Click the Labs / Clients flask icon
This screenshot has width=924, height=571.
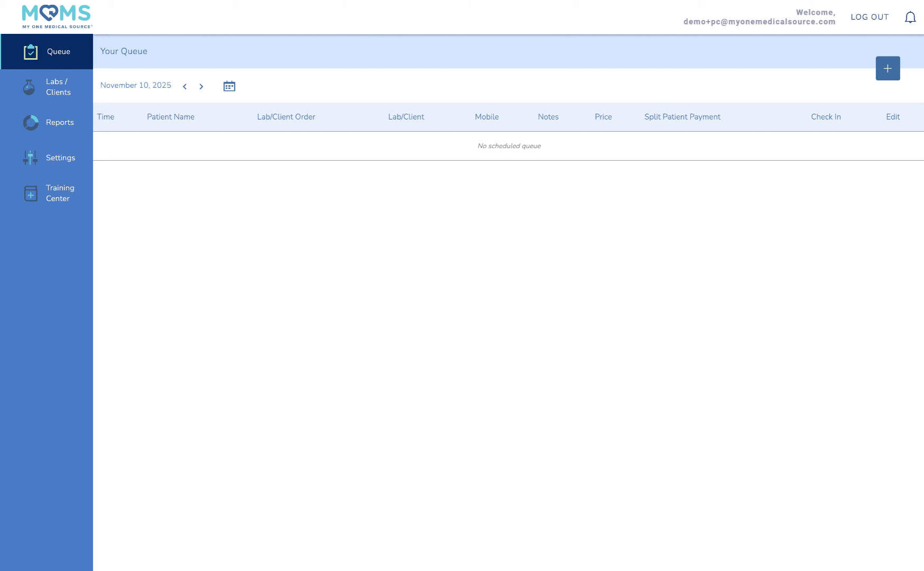pos(29,87)
